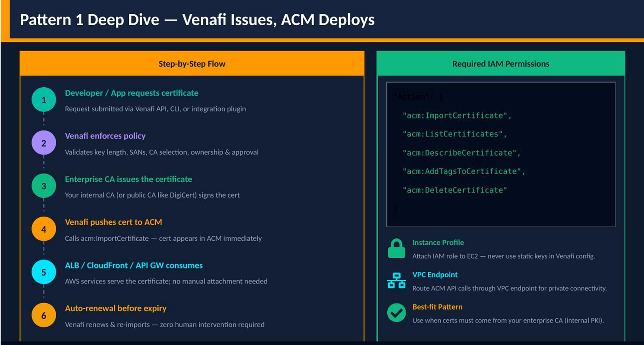Viewport: 644px width, 345px height.
Task: Click 'Enterprise CA issues the certificate' heading
Action: 128,179
